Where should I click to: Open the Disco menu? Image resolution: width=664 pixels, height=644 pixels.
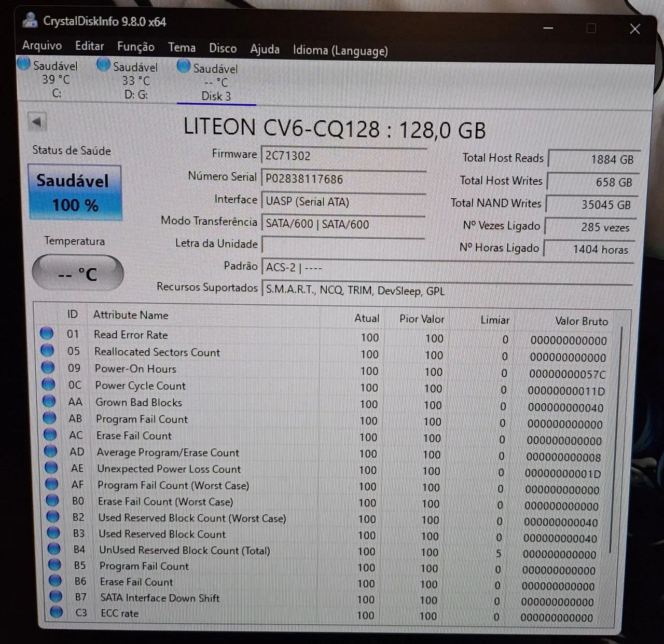(223, 48)
